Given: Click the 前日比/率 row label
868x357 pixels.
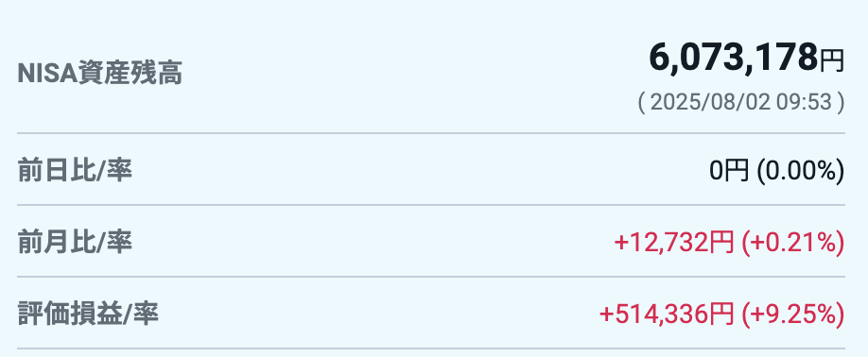Looking at the screenshot, I should (75, 171).
